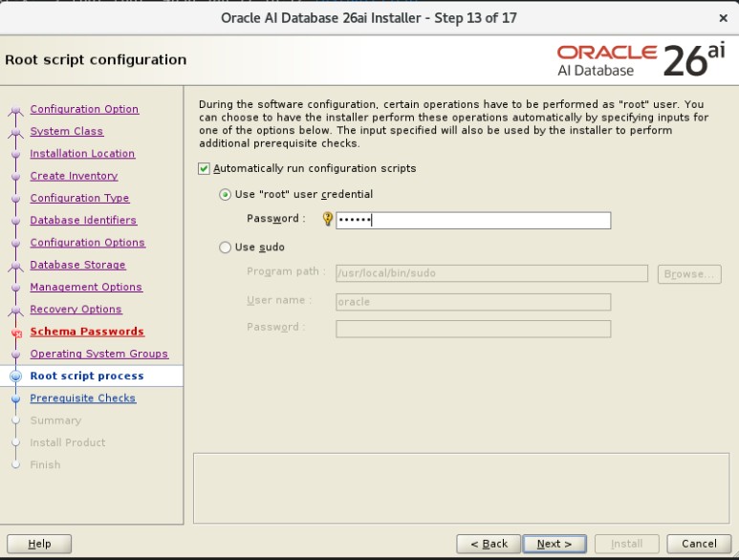Go to Schema Passwords step

(87, 331)
